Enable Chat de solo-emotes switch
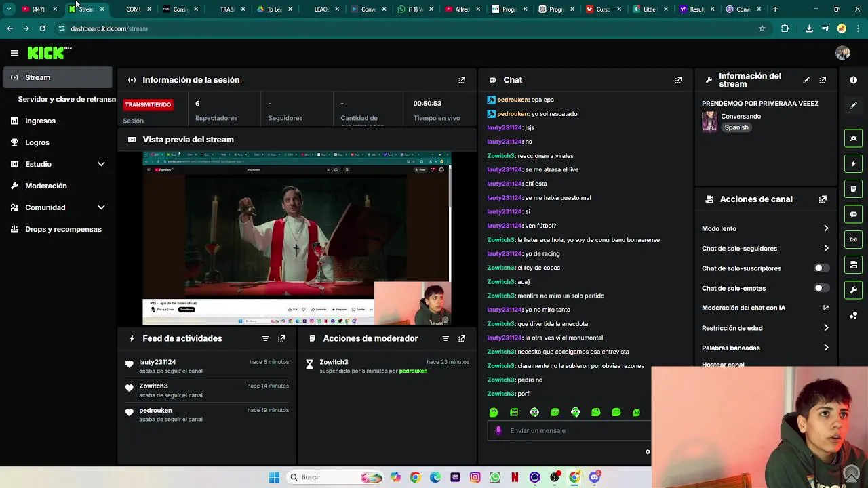The width and height of the screenshot is (868, 488). tap(821, 288)
